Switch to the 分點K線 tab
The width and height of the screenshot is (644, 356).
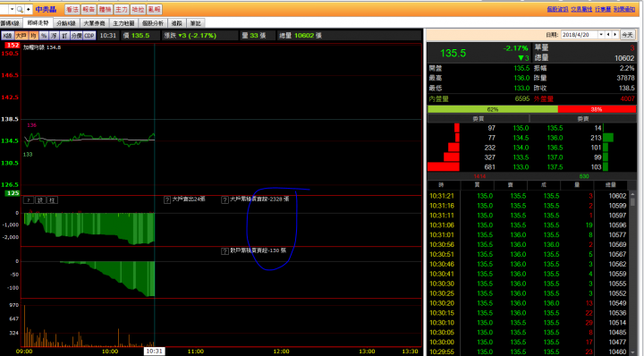pyautogui.click(x=66, y=23)
